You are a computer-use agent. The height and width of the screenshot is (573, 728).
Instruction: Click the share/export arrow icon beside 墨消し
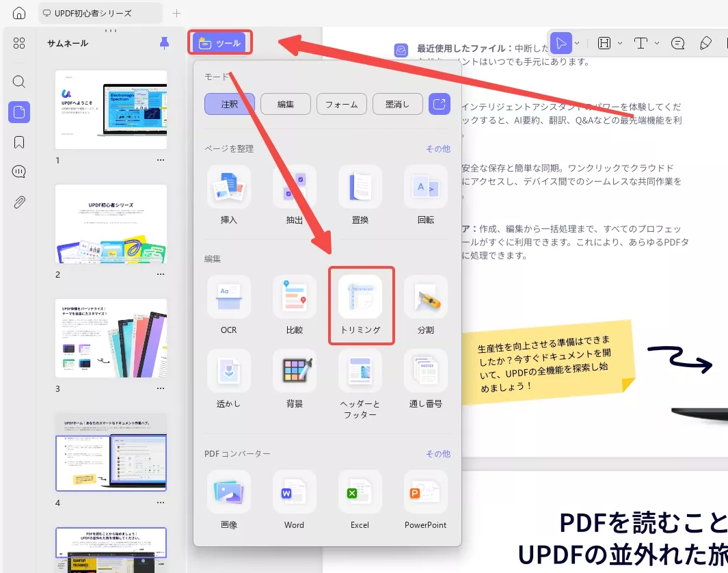pyautogui.click(x=440, y=104)
